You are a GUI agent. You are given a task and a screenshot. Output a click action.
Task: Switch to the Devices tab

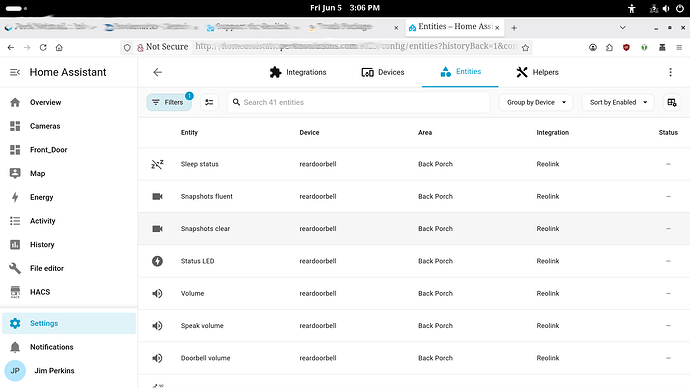pos(383,72)
